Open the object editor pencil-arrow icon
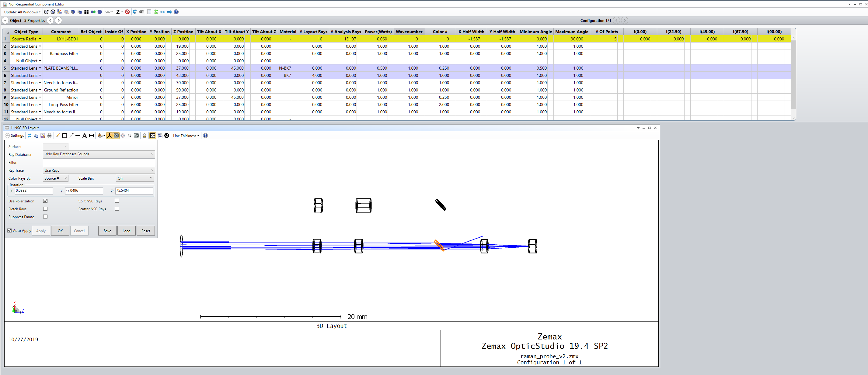868x375 pixels. click(60, 12)
